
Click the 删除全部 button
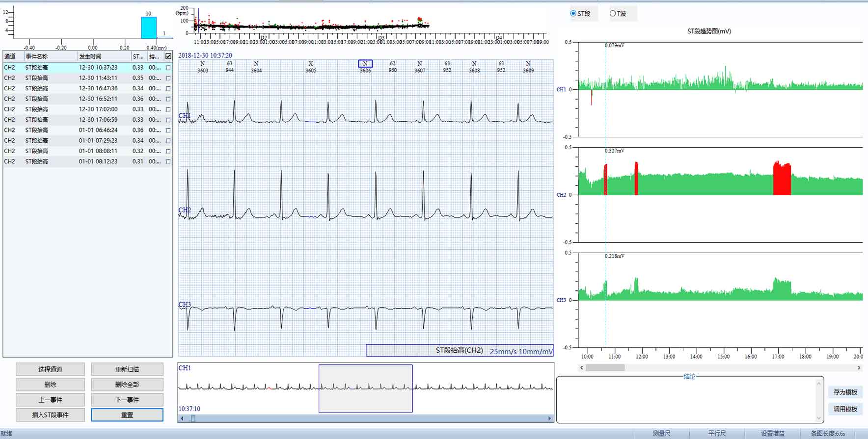127,385
